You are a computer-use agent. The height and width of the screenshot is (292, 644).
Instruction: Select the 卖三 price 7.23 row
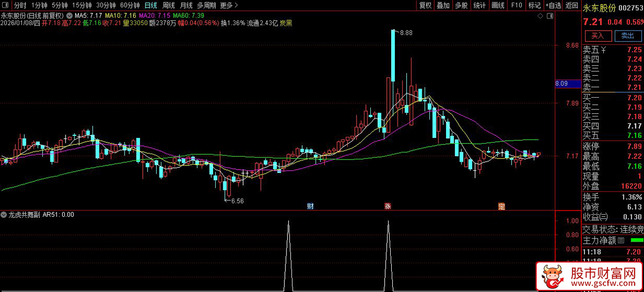613,69
